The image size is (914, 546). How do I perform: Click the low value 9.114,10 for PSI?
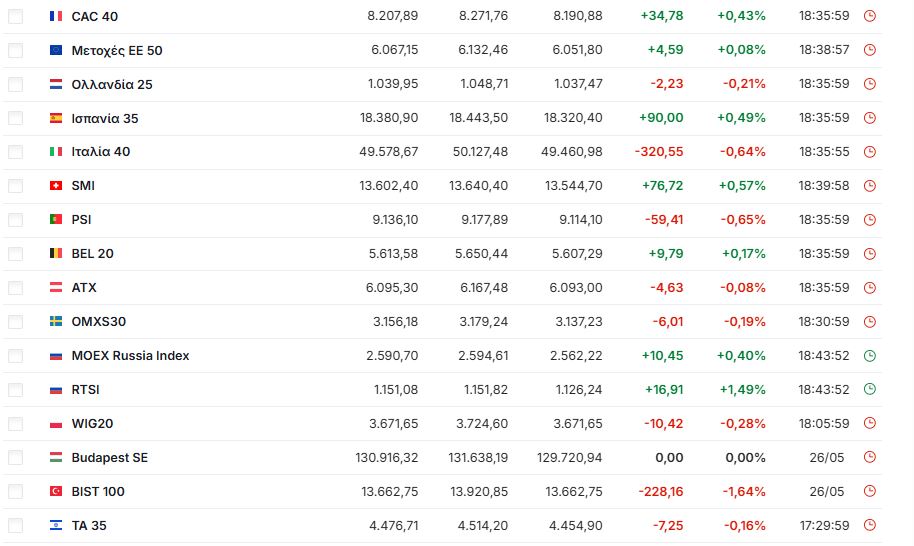click(x=581, y=220)
